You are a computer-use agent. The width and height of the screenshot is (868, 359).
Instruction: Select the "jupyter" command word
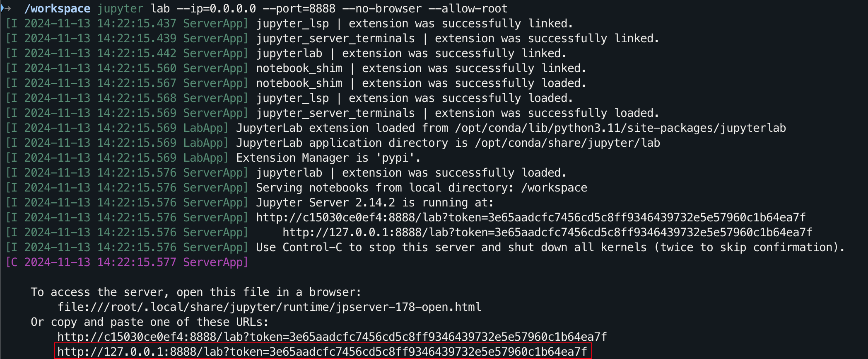[x=120, y=8]
